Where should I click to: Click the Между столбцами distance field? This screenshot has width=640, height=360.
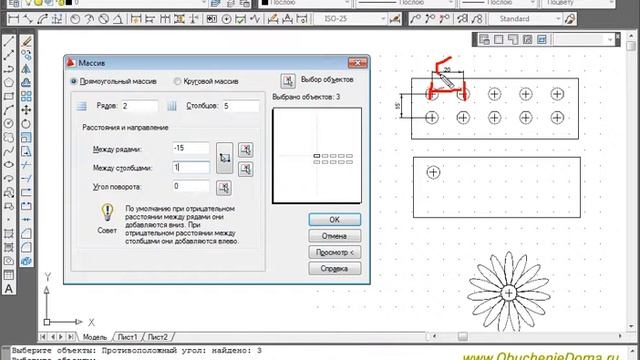[x=191, y=167]
